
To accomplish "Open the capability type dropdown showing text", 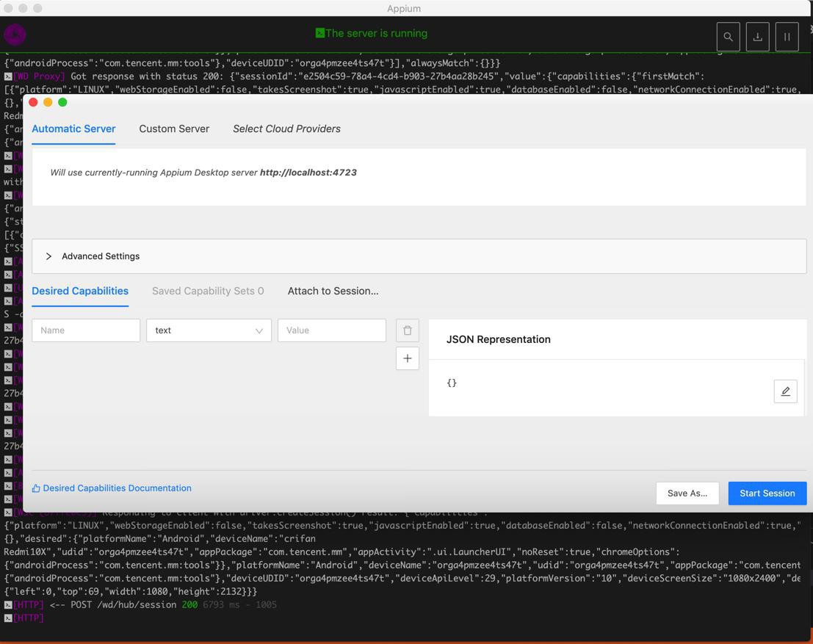I will (209, 330).
